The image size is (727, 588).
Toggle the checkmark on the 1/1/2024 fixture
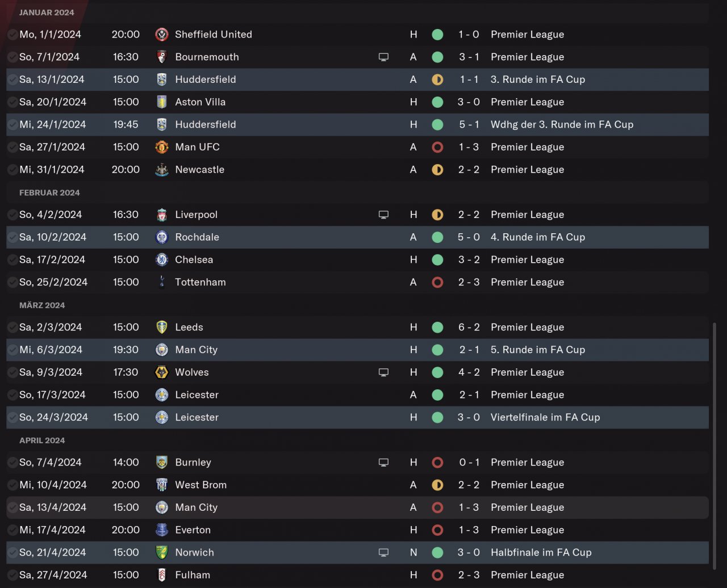12,35
